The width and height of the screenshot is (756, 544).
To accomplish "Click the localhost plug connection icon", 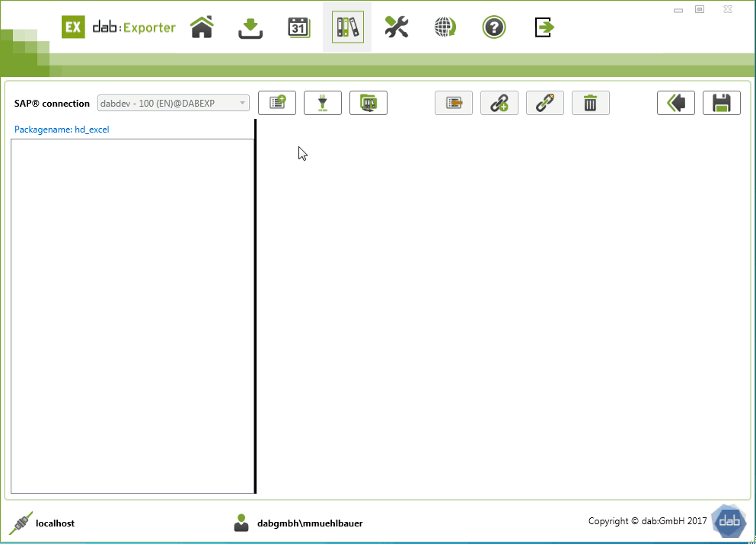I will (x=21, y=523).
